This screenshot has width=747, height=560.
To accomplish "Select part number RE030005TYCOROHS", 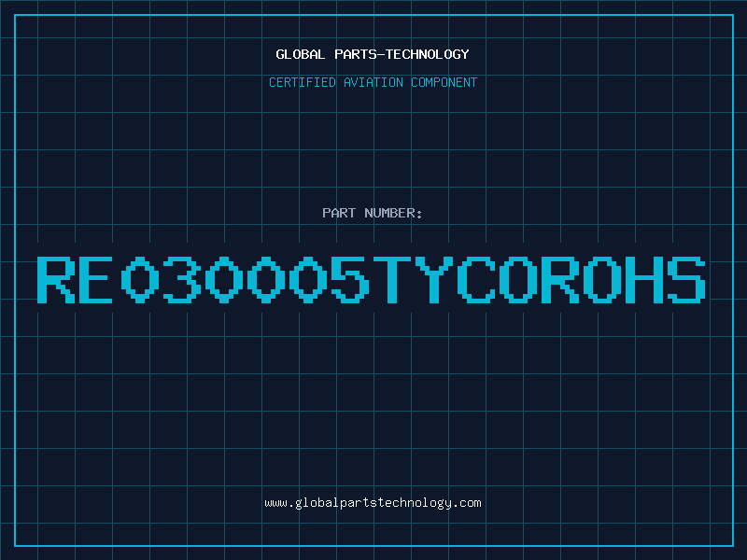I will coord(371,280).
